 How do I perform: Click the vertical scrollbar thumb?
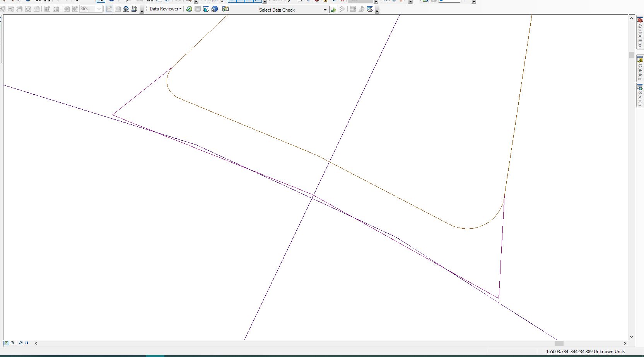click(631, 55)
